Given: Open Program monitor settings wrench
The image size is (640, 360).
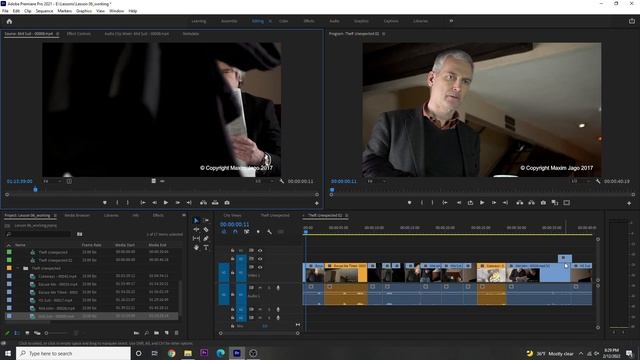Looking at the screenshot, I should (598, 181).
